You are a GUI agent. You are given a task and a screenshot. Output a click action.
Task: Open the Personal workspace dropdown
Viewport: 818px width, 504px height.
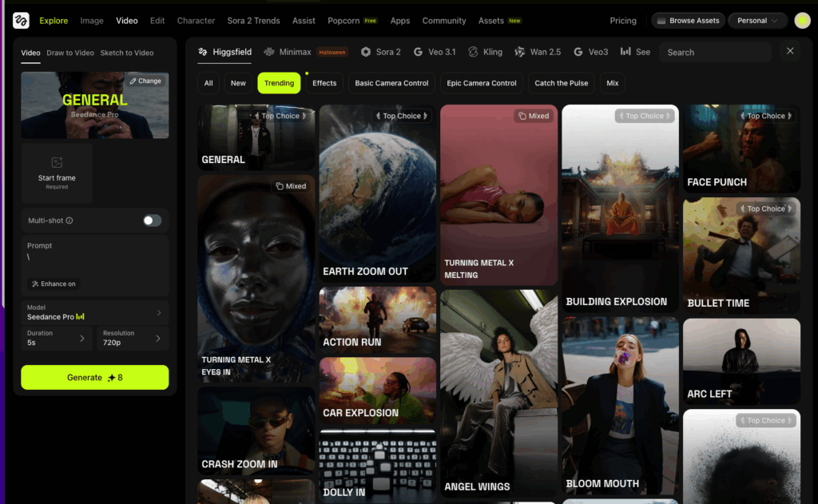click(x=757, y=21)
